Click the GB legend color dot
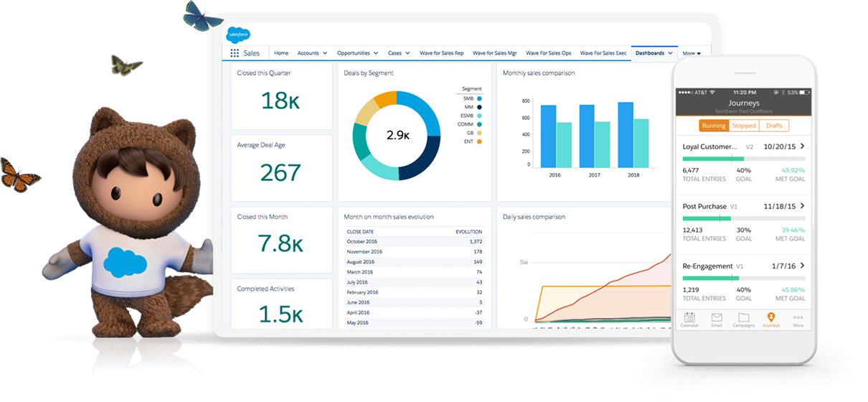 [479, 133]
